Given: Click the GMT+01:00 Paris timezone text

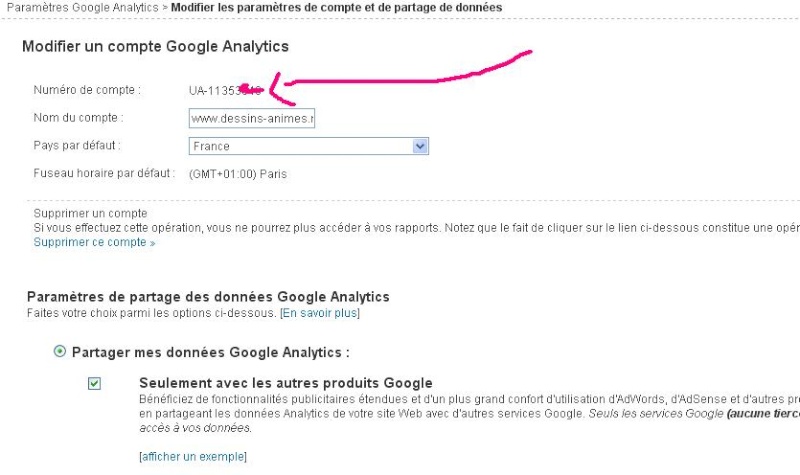Looking at the screenshot, I should pyautogui.click(x=238, y=174).
